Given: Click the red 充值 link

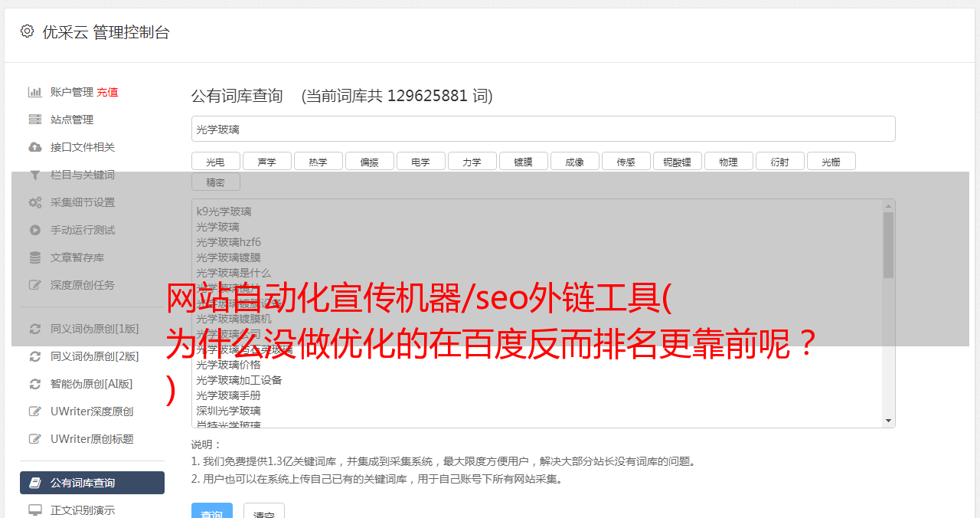Looking at the screenshot, I should point(107,92).
